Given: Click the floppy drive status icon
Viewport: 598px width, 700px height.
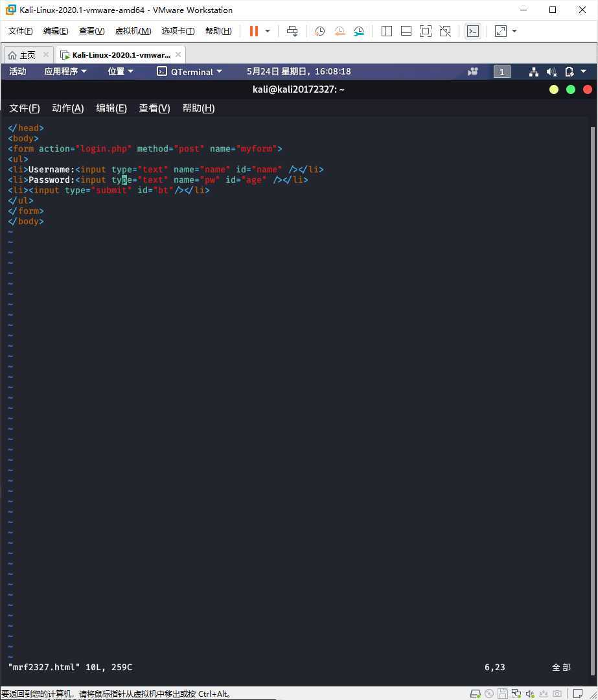Looking at the screenshot, I should [x=503, y=694].
